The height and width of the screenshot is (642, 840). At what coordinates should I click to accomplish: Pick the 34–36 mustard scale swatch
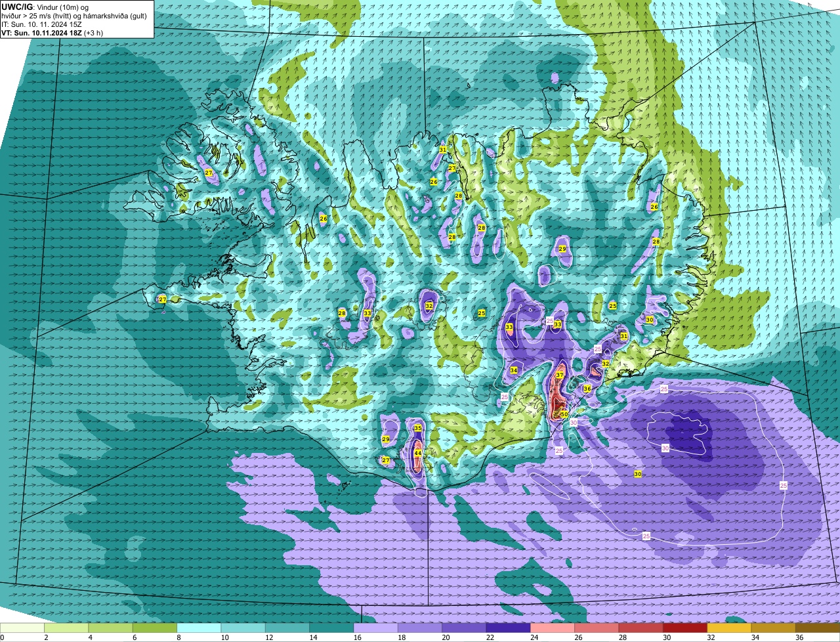[773, 628]
